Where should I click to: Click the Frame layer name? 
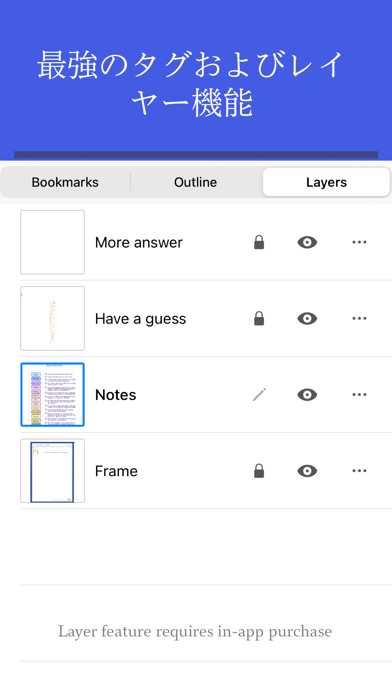(x=116, y=471)
